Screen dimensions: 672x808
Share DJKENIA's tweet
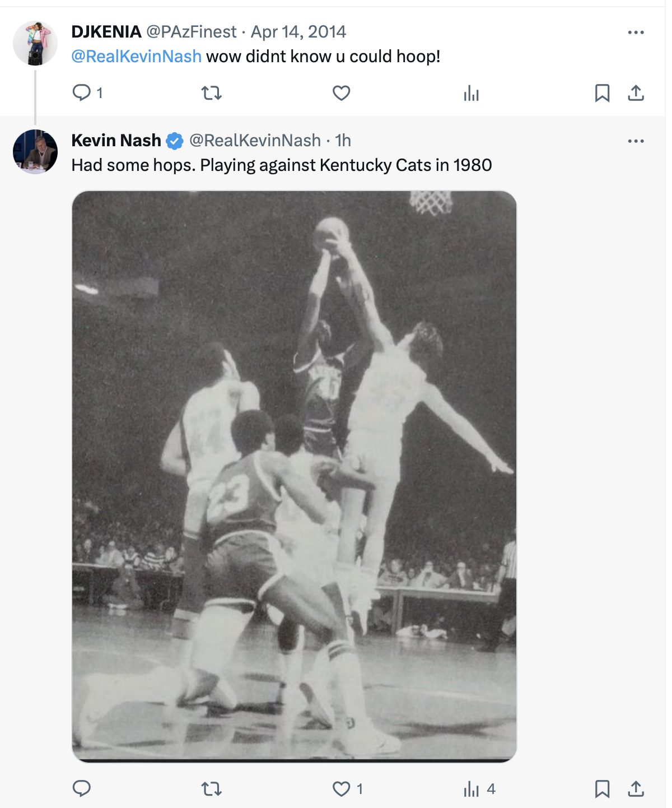pos(636,93)
